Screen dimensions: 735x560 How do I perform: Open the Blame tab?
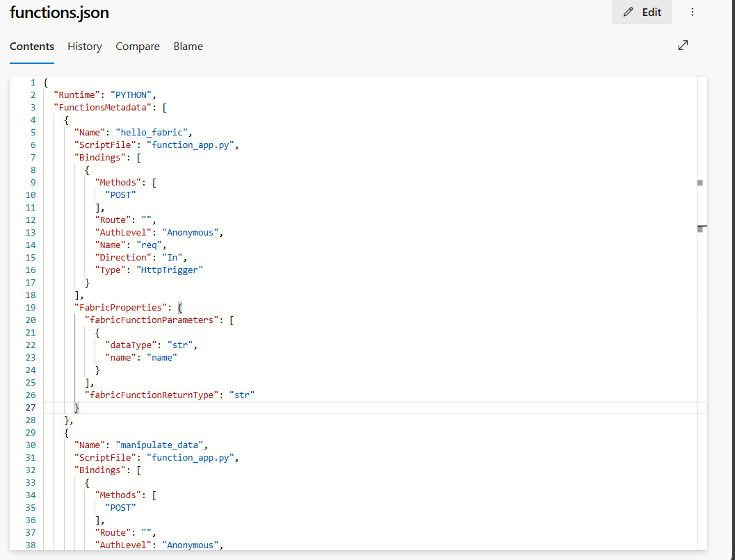pyautogui.click(x=188, y=47)
